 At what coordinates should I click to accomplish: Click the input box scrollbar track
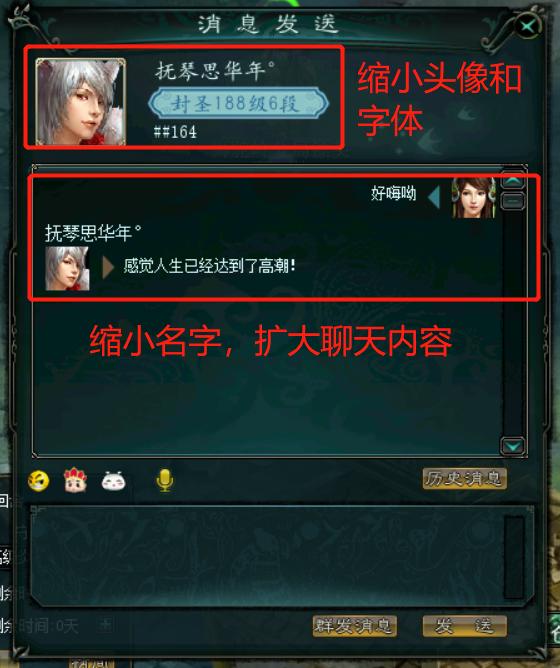coord(514,556)
